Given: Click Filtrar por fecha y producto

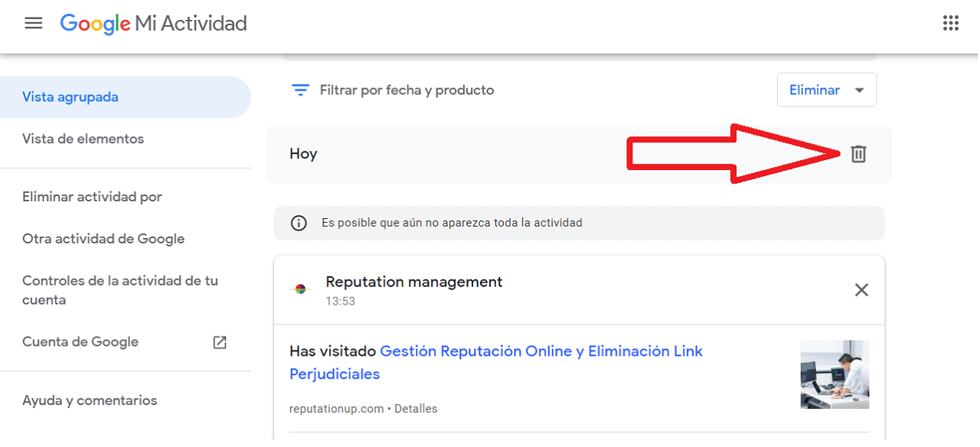Looking at the screenshot, I should tap(407, 90).
